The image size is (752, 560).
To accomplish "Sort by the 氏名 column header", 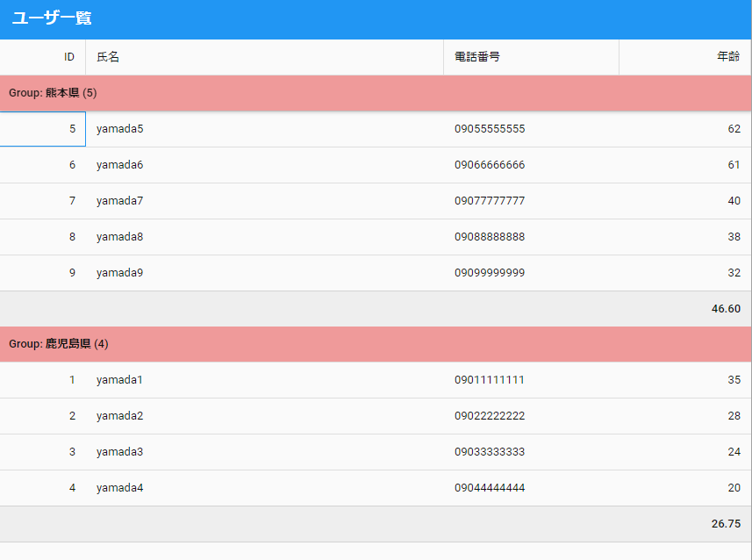I will 264,57.
